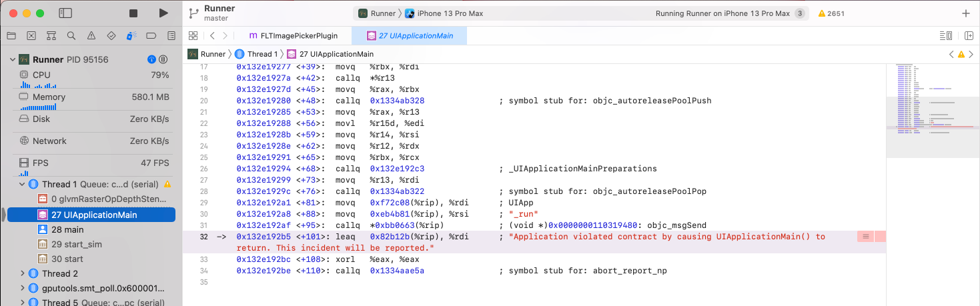Select frame 27 UIApplicationMain in sidebar

pyautogui.click(x=91, y=215)
